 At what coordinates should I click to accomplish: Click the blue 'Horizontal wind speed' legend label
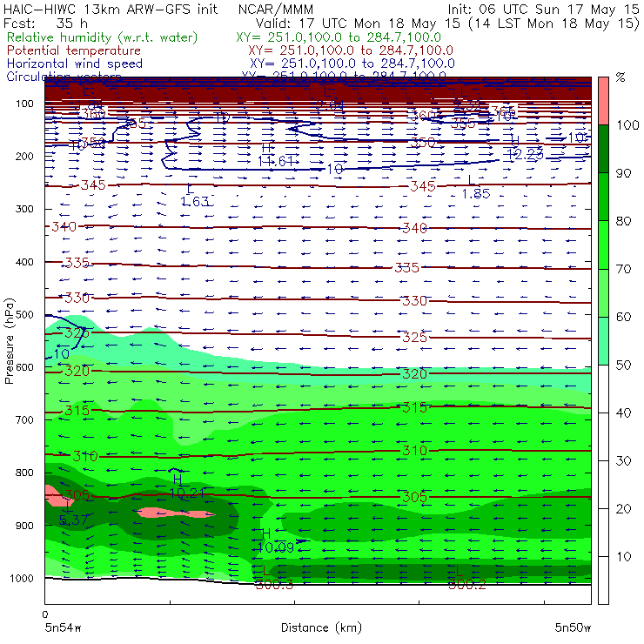(x=75, y=64)
